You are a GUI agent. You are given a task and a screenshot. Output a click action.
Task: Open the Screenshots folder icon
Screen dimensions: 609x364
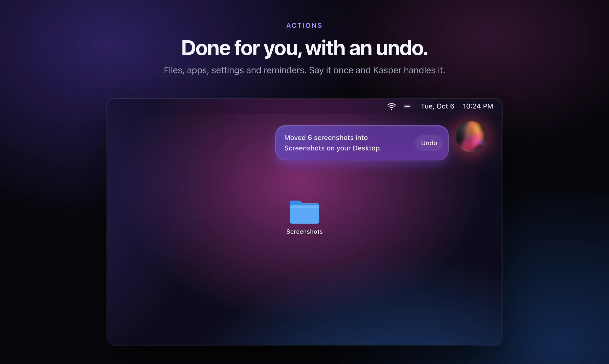click(304, 212)
